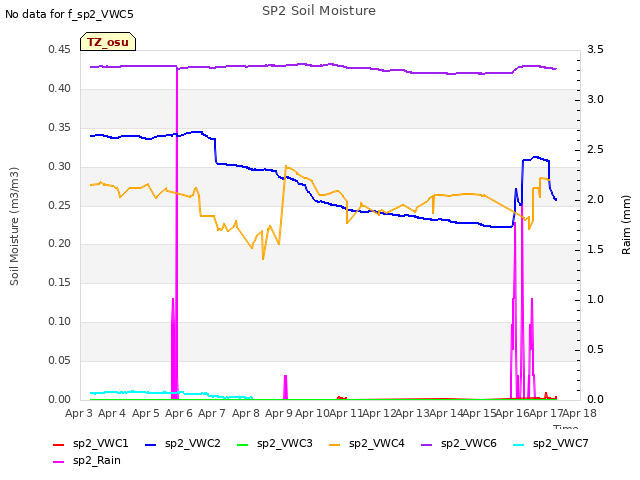
Task: Click the cyan sp2_VWC7 legend swatch
Action: click(x=519, y=444)
